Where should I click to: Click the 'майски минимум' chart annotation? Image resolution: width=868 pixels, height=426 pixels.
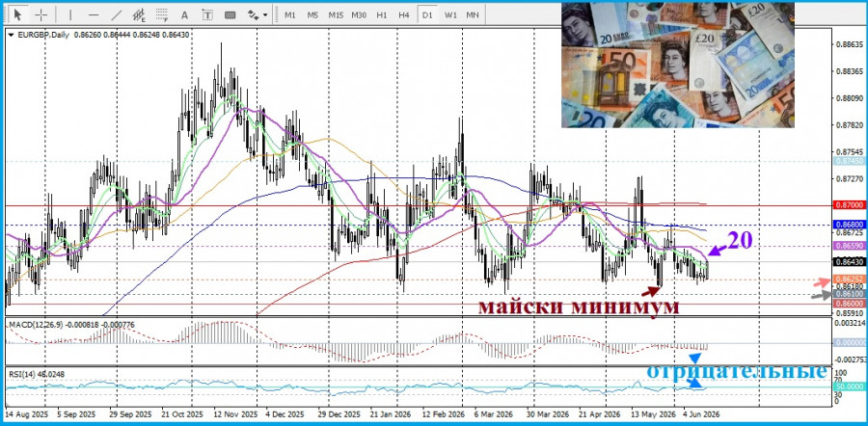[578, 306]
